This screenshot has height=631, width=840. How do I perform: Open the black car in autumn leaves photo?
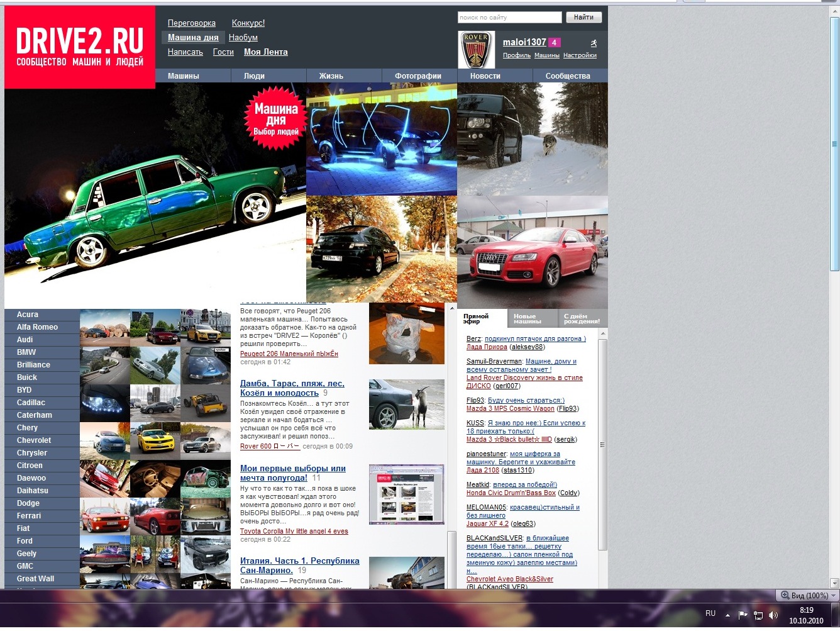[382, 249]
